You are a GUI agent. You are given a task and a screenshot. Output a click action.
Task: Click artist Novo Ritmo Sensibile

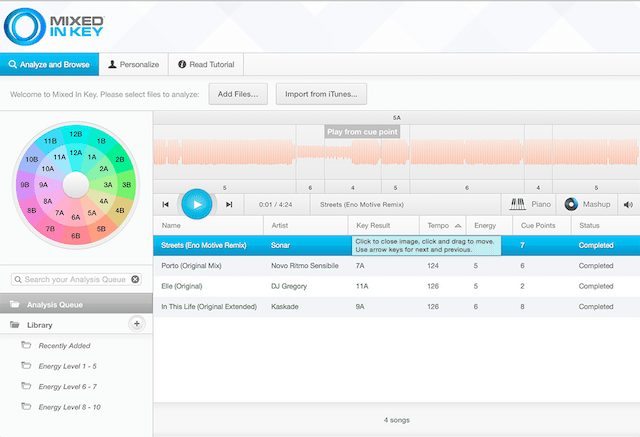[x=305, y=266]
